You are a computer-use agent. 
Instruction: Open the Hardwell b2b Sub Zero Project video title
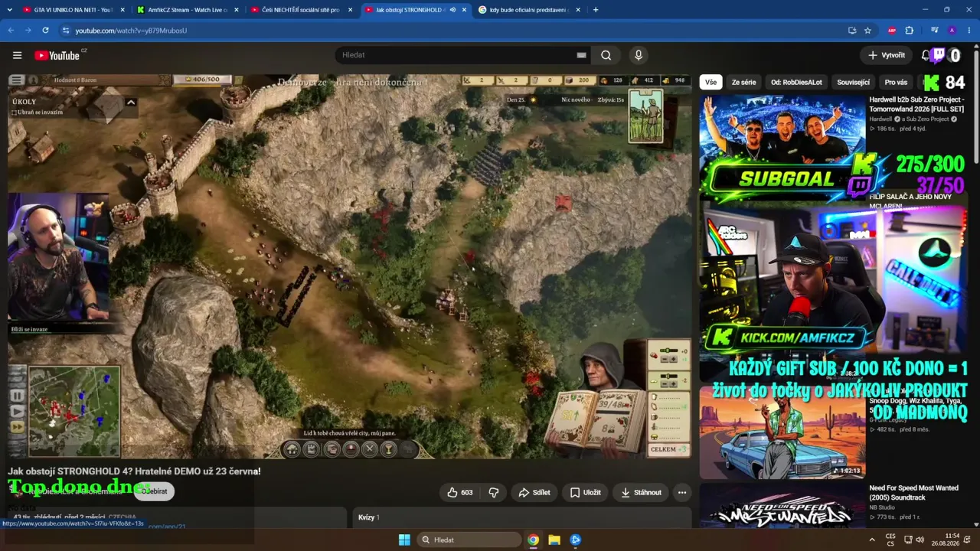[x=916, y=104]
